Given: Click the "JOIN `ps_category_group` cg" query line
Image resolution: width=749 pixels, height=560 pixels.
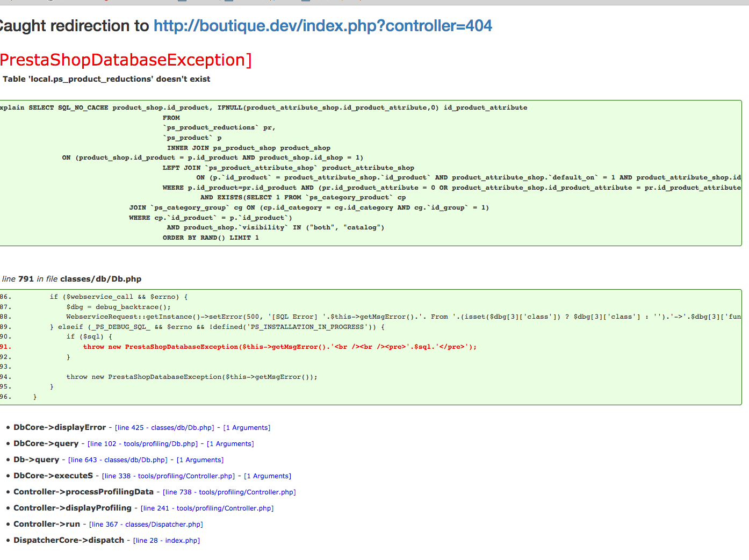Looking at the screenshot, I should pos(309,207).
